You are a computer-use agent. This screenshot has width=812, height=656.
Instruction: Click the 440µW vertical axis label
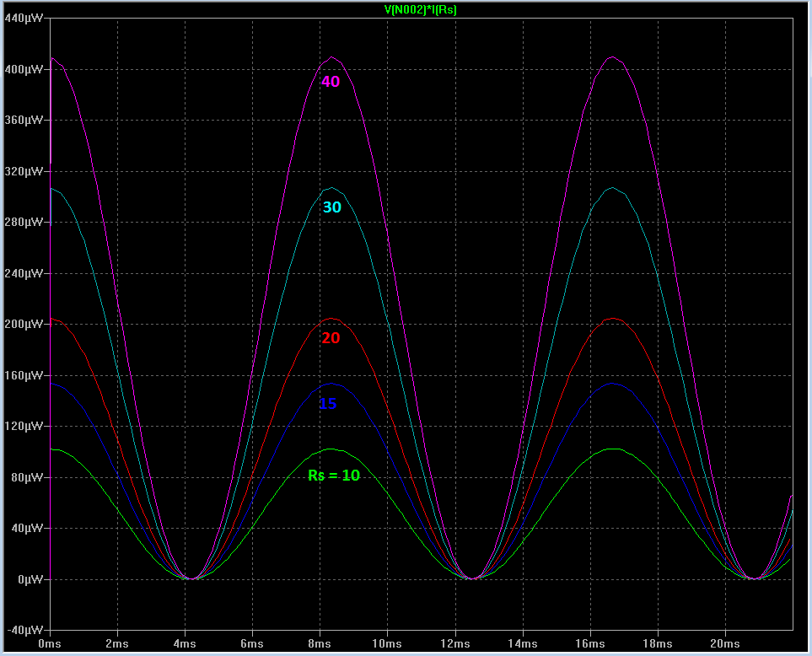click(x=24, y=18)
